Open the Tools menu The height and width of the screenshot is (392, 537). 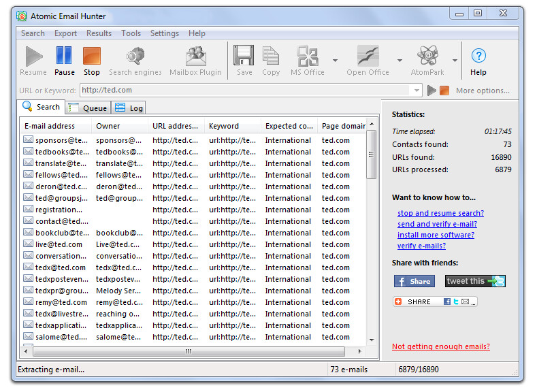(x=131, y=33)
